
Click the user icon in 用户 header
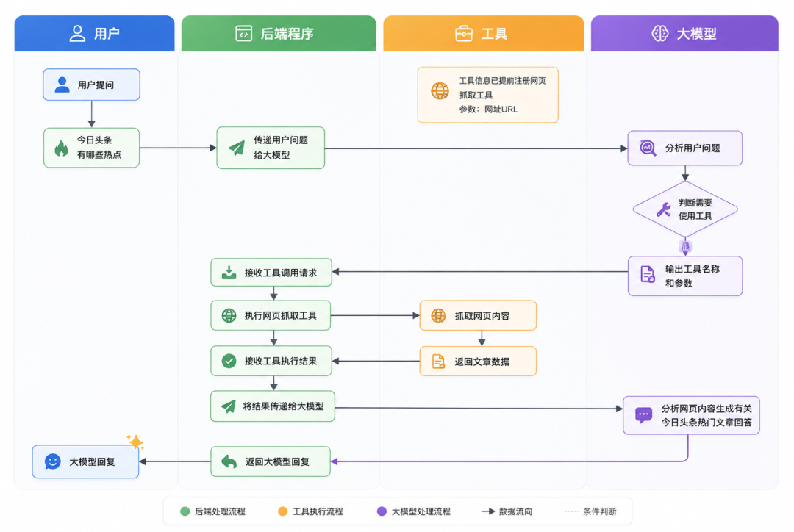point(77,33)
